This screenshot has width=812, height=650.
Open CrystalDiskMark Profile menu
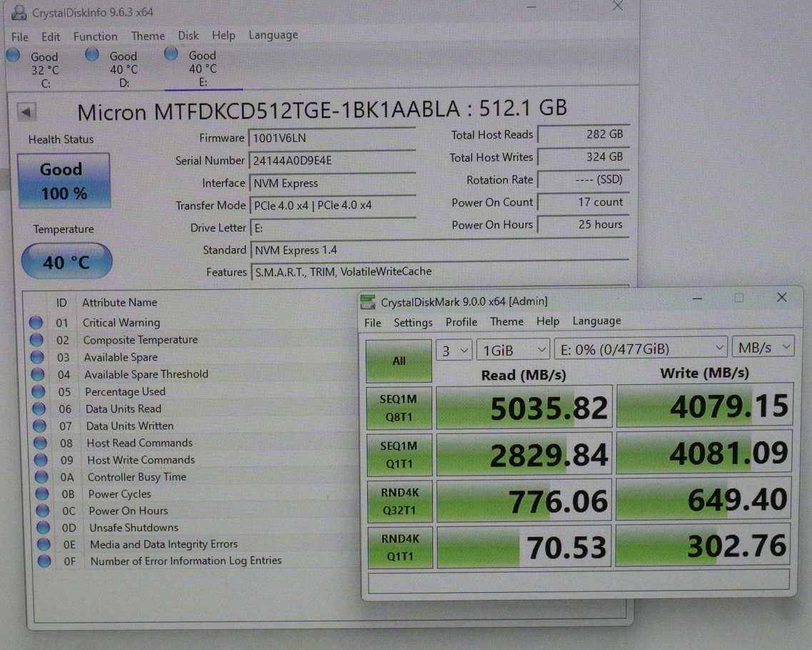click(x=461, y=322)
